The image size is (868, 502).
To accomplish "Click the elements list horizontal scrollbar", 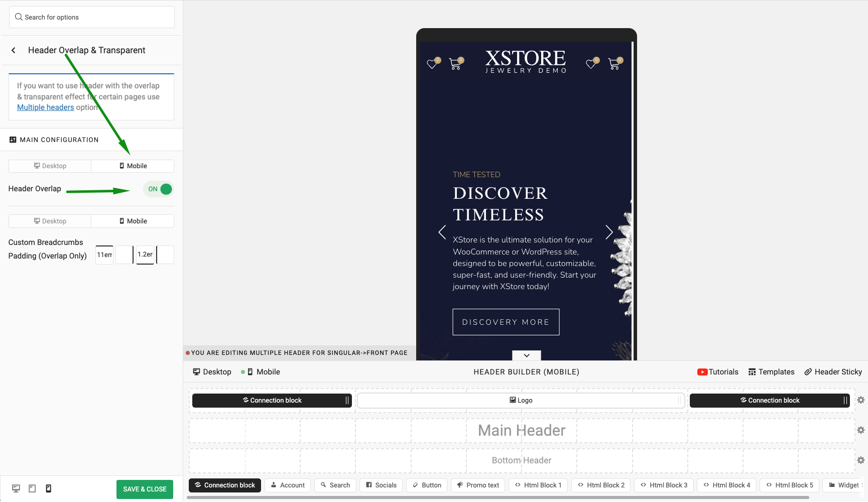I will coord(498,498).
